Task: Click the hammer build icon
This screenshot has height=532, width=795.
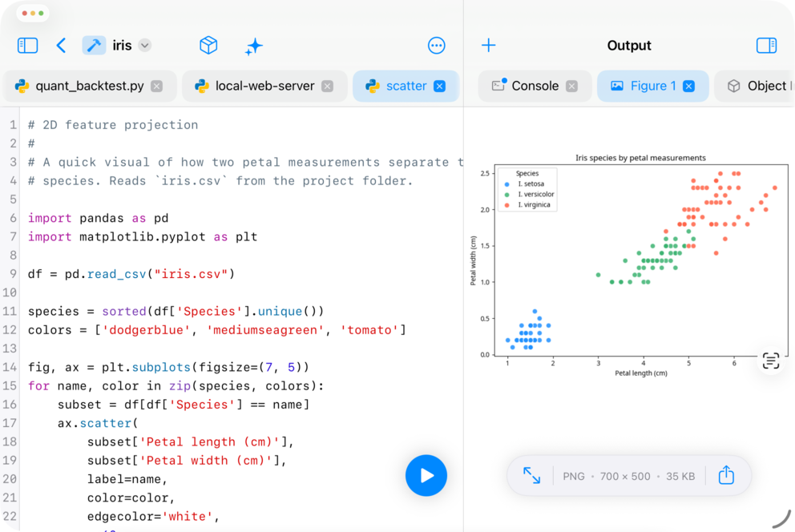Action: pos(94,46)
